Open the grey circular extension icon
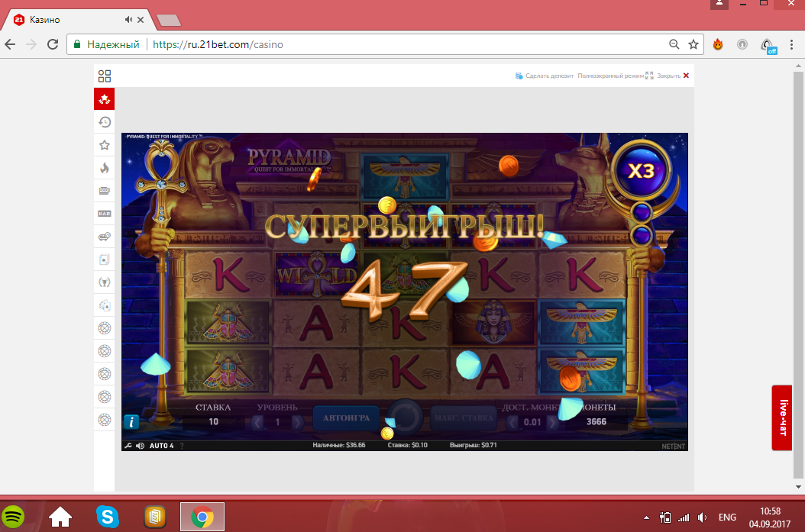 (x=742, y=44)
